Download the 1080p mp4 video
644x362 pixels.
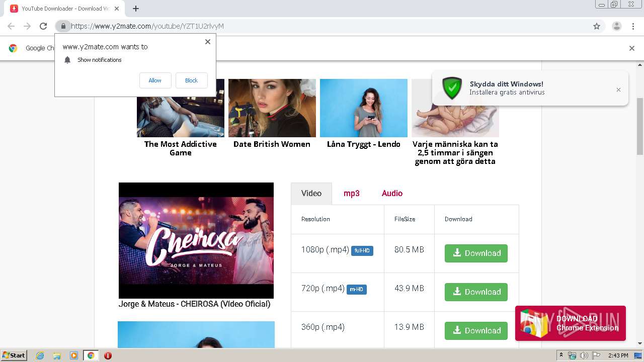pyautogui.click(x=476, y=253)
